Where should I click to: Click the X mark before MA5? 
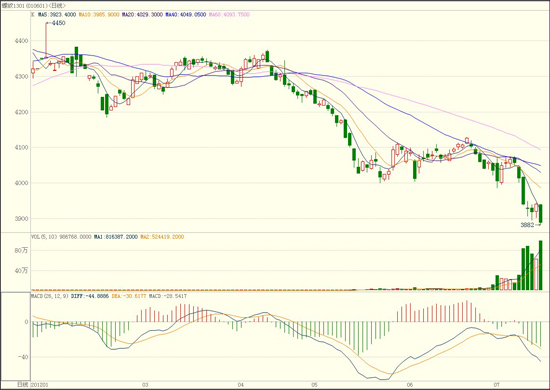[x=33, y=15]
